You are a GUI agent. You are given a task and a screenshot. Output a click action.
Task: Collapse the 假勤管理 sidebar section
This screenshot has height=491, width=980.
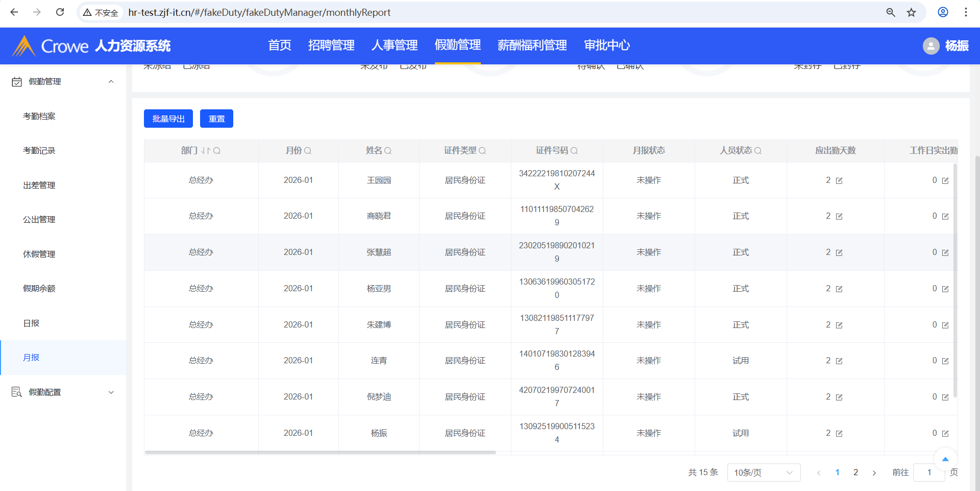111,82
